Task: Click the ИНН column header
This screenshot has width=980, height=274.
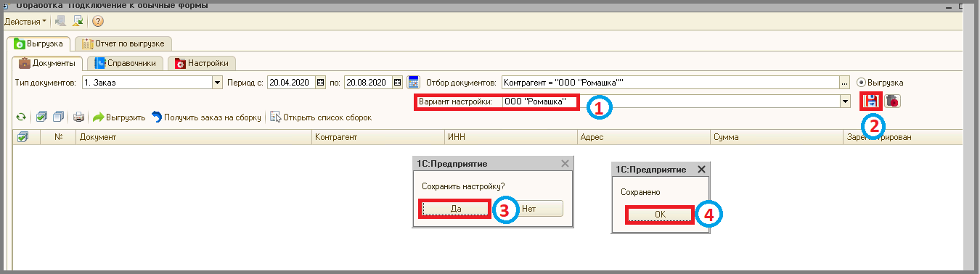Action: 511,136
